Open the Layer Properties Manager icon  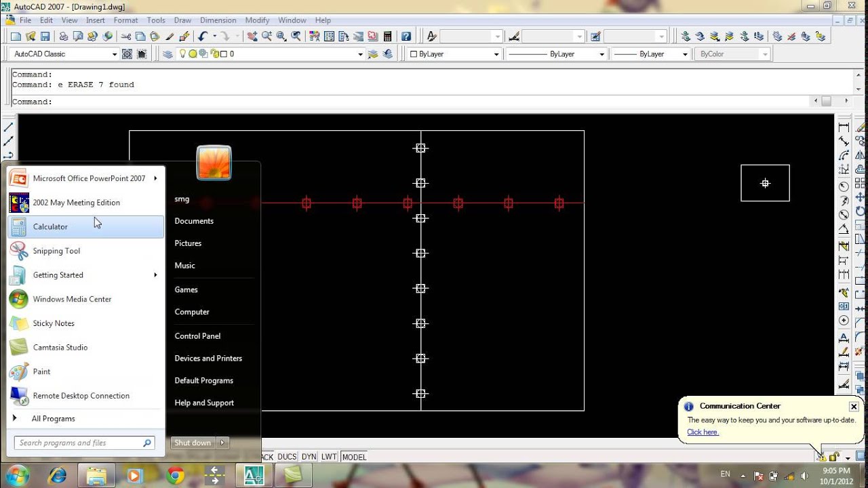click(168, 54)
